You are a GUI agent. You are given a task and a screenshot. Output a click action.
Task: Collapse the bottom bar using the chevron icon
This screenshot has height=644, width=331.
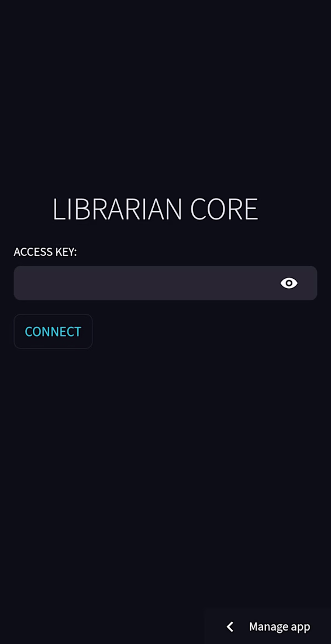[x=230, y=626]
